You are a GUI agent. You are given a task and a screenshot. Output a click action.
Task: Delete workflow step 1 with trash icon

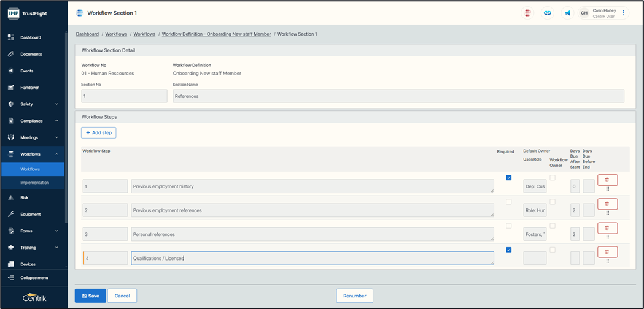(607, 180)
